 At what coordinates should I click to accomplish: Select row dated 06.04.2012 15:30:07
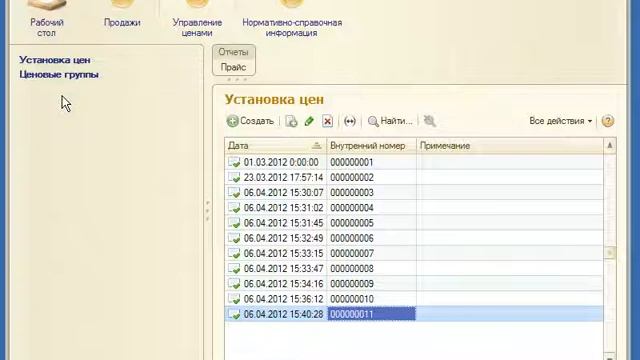(413, 193)
